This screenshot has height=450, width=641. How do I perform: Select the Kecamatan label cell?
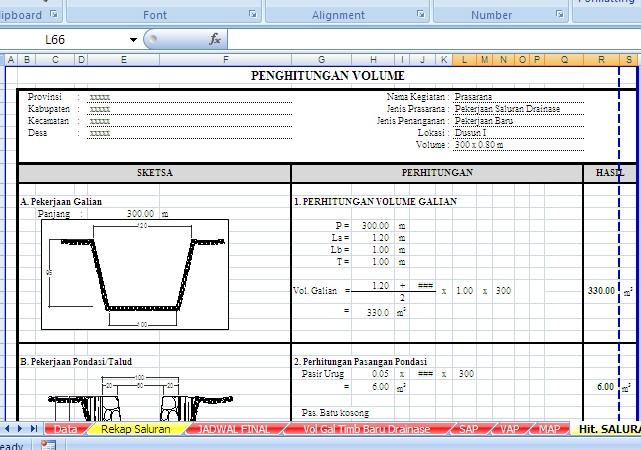point(48,121)
